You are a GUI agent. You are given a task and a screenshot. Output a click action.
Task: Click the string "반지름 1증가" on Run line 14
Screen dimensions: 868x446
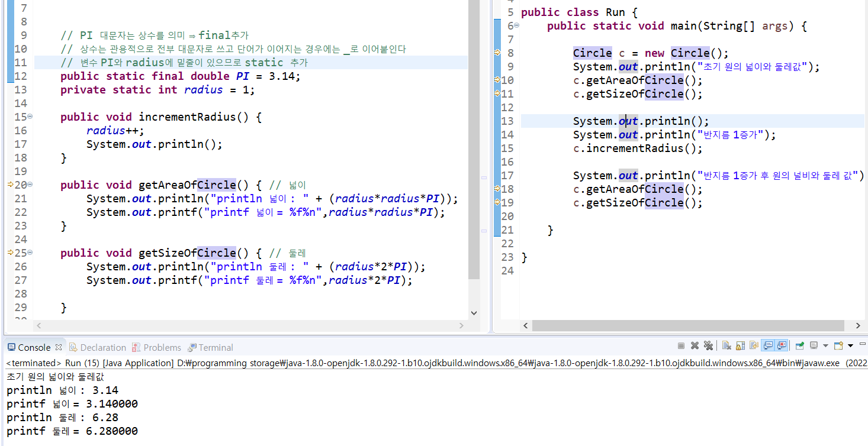pos(731,135)
